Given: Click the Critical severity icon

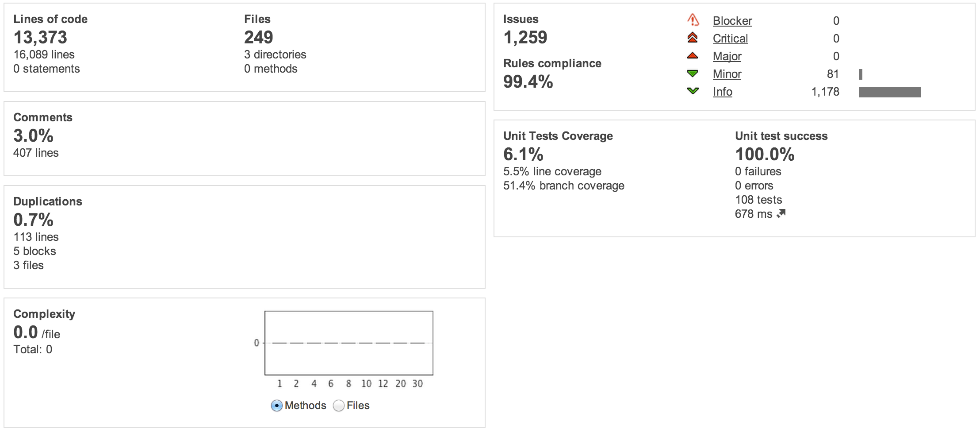Looking at the screenshot, I should point(693,38).
